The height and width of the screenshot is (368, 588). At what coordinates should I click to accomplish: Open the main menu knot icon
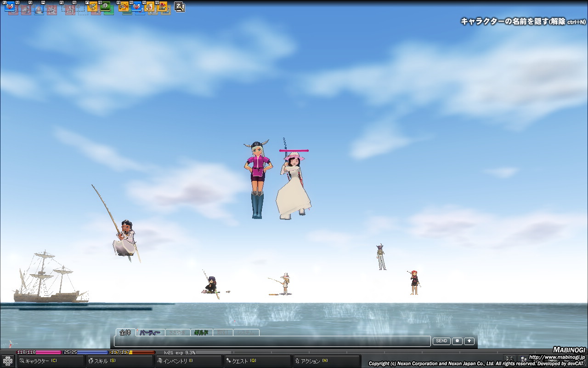[8, 361]
